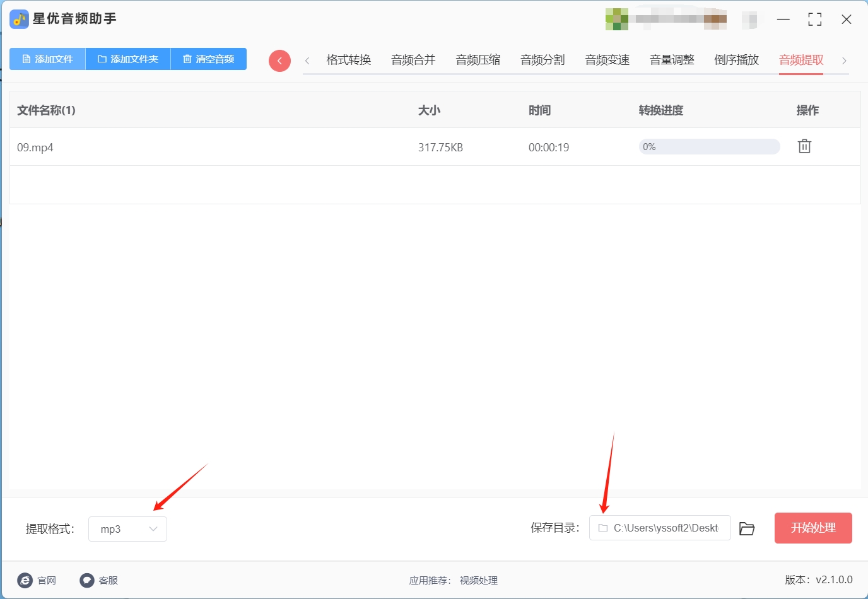Select the 音频提取 tab
Viewport: 868px width, 599px height.
point(801,60)
